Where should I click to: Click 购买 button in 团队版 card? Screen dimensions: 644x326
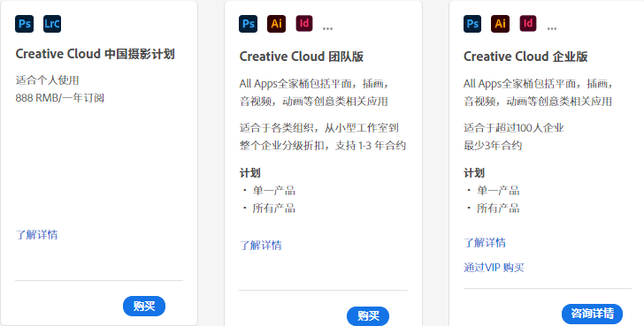coord(368,315)
